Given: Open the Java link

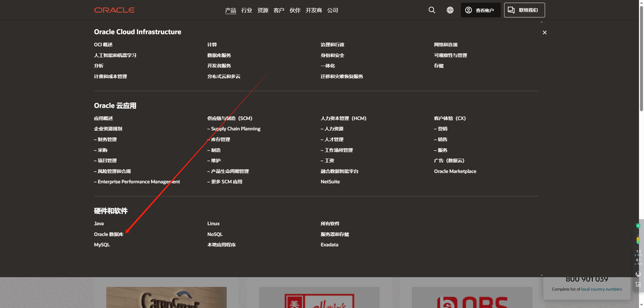Looking at the screenshot, I should [x=99, y=224].
